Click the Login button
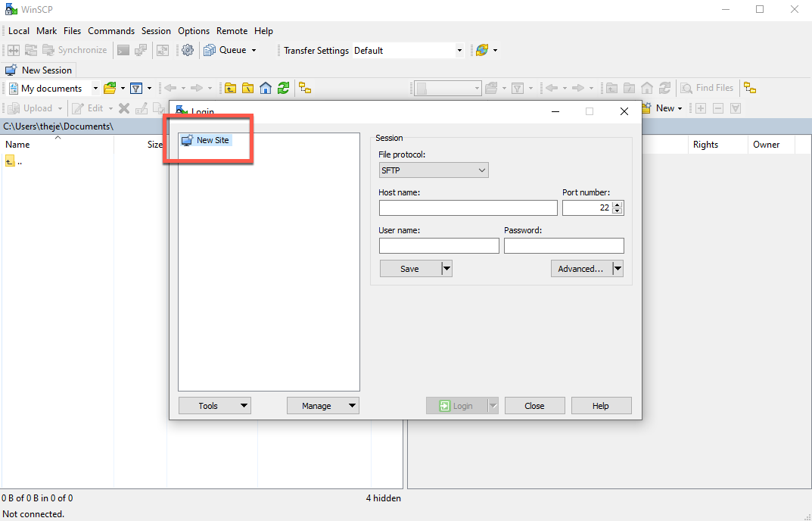The image size is (812, 521). click(x=456, y=406)
